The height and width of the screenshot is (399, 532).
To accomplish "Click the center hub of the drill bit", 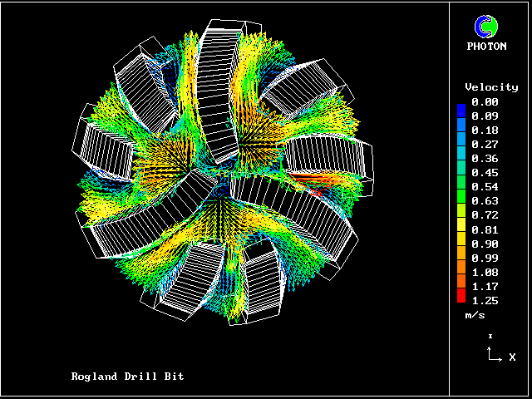I will (x=222, y=185).
